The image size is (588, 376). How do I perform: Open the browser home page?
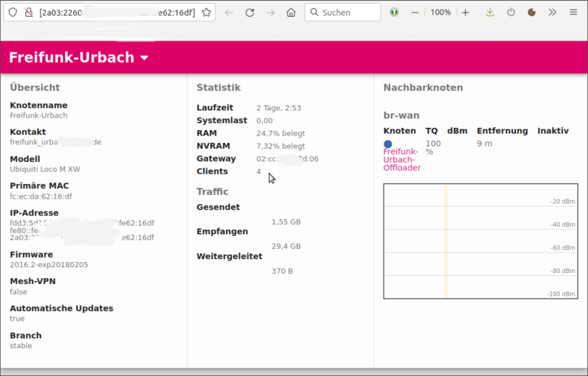[x=291, y=13]
